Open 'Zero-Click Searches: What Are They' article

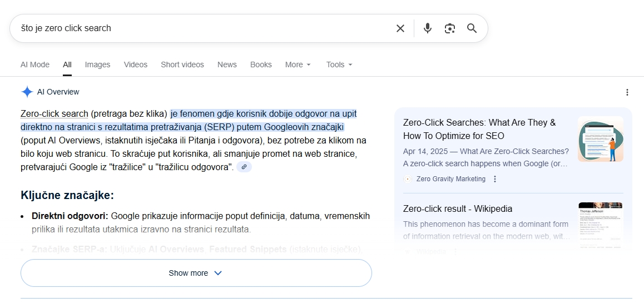479,129
